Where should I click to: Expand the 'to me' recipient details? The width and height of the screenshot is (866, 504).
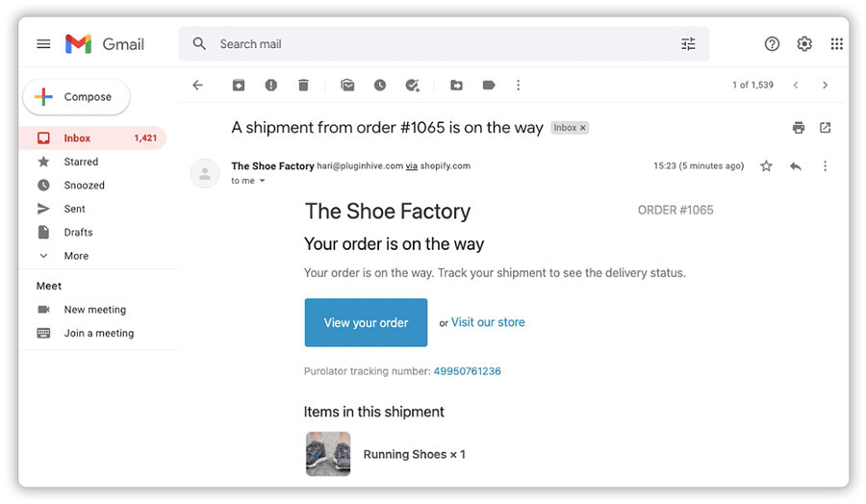tap(263, 181)
